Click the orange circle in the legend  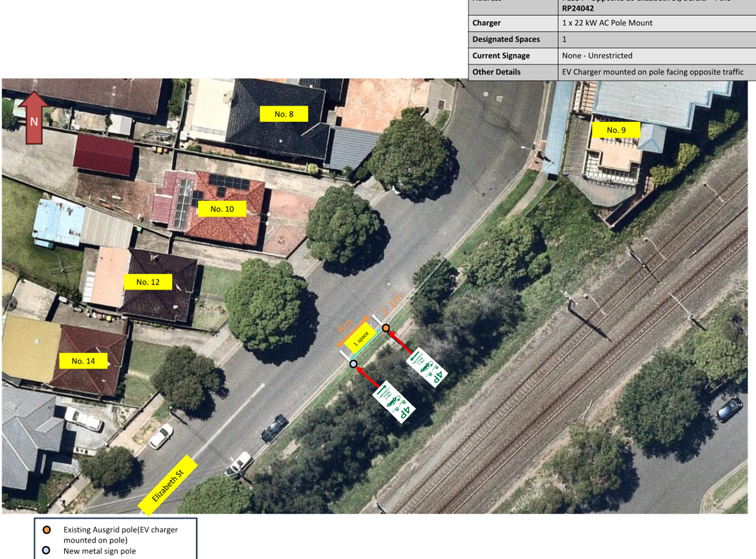pyautogui.click(x=46, y=530)
